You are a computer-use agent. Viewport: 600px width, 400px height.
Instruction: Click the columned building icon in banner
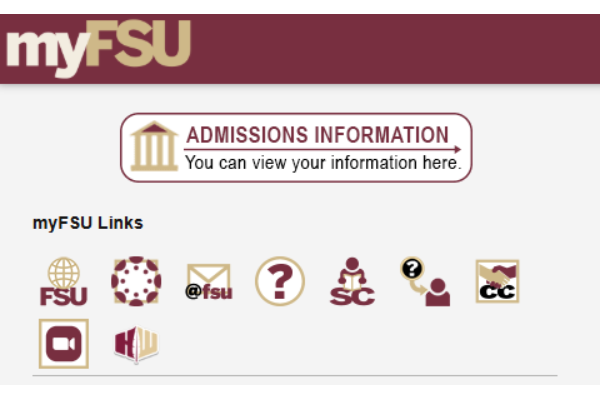click(x=154, y=147)
